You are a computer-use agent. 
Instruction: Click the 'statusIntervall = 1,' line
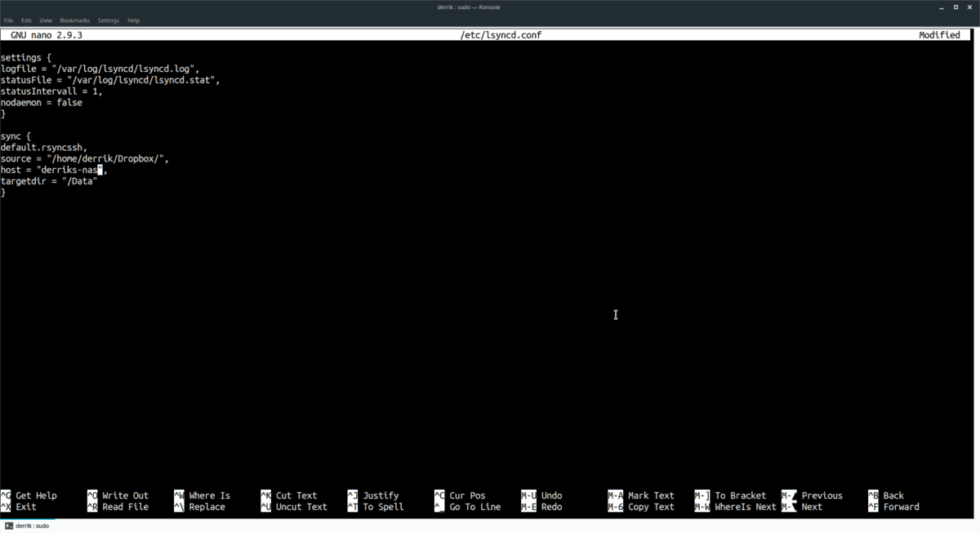tap(51, 91)
